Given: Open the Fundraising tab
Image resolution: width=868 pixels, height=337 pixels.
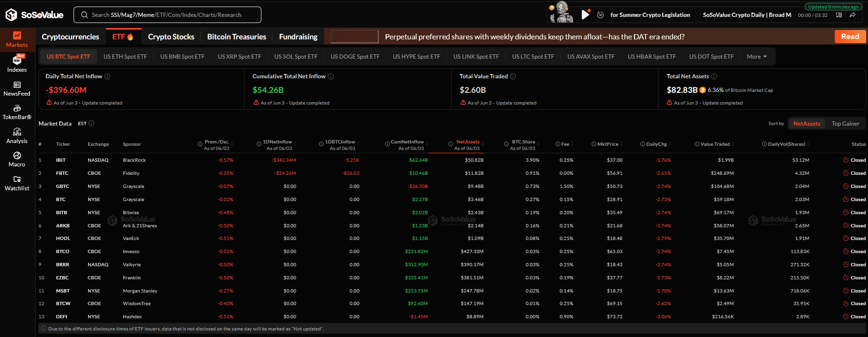Looking at the screenshot, I should pos(298,37).
